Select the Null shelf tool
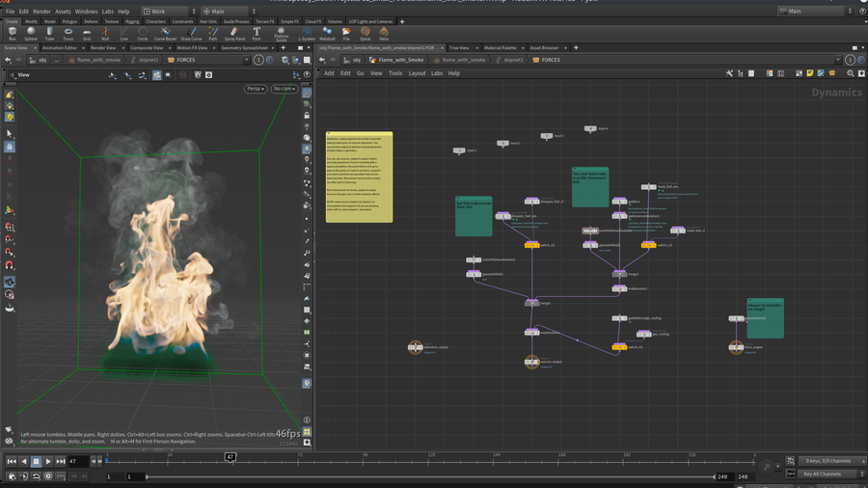 (105, 34)
